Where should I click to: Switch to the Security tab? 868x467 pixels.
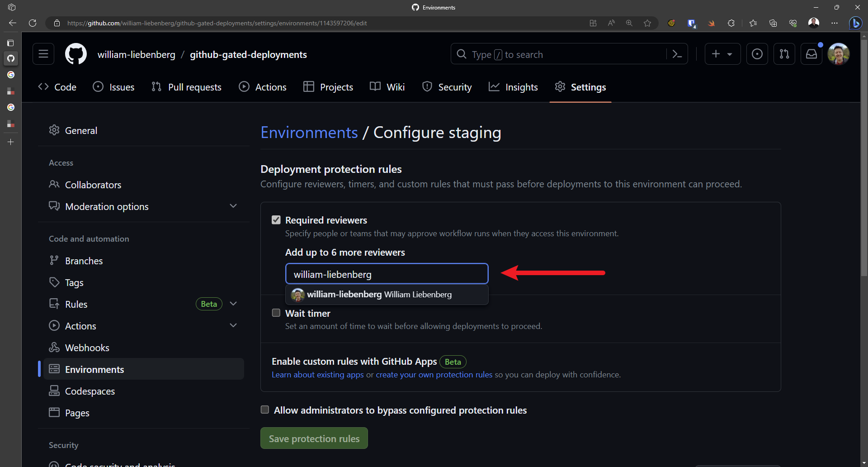(x=454, y=87)
